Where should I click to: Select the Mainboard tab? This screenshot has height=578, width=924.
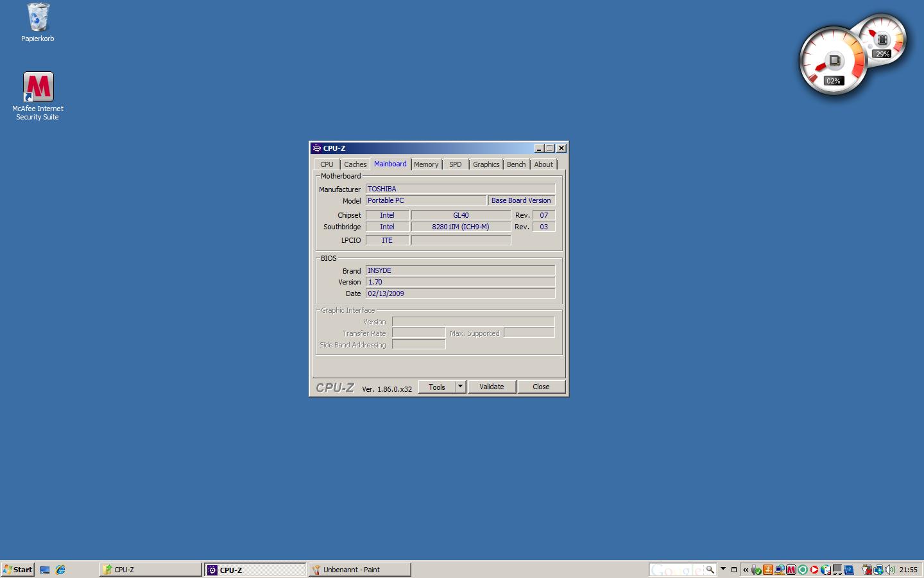[x=390, y=164]
